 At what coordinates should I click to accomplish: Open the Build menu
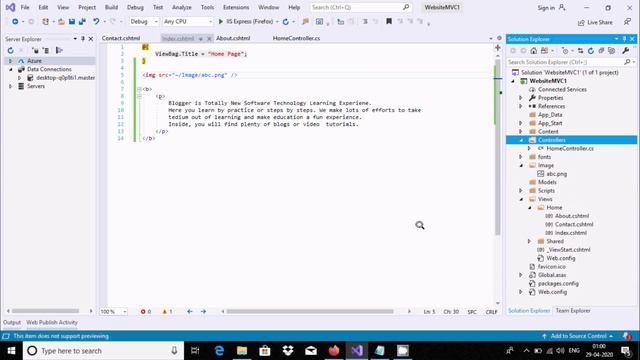111,7
